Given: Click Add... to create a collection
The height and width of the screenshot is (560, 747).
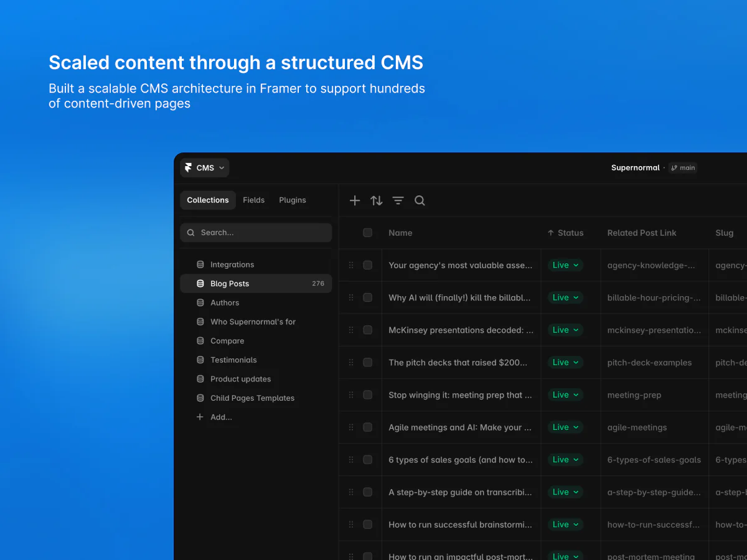Looking at the screenshot, I should [221, 418].
